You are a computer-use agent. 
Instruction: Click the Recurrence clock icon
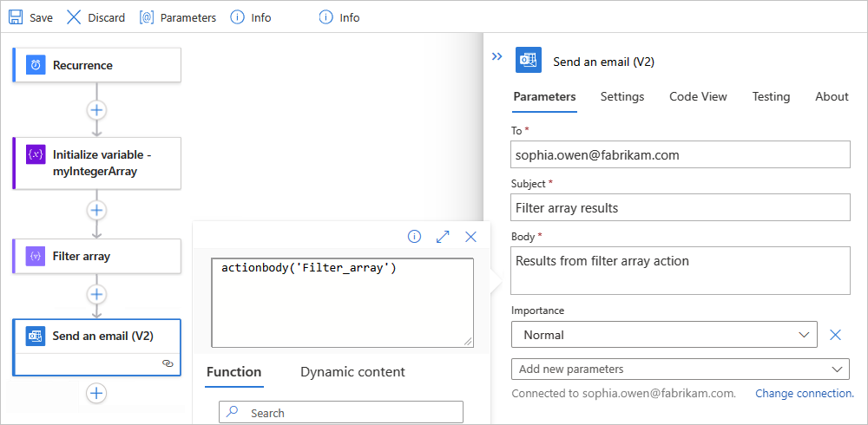click(36, 65)
